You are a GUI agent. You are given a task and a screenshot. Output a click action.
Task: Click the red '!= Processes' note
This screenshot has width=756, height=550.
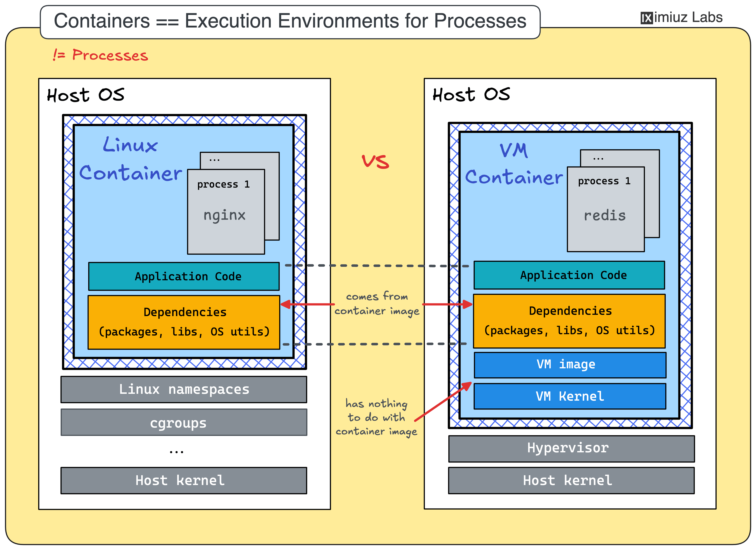100,55
